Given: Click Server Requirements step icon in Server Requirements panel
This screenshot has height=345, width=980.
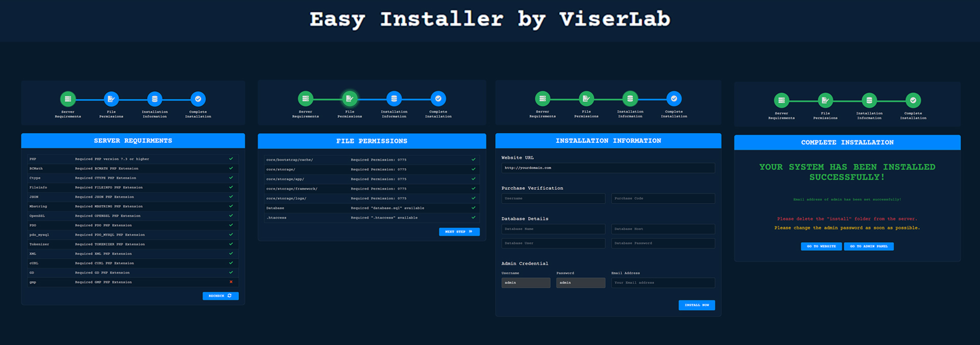Looking at the screenshot, I should (68, 99).
